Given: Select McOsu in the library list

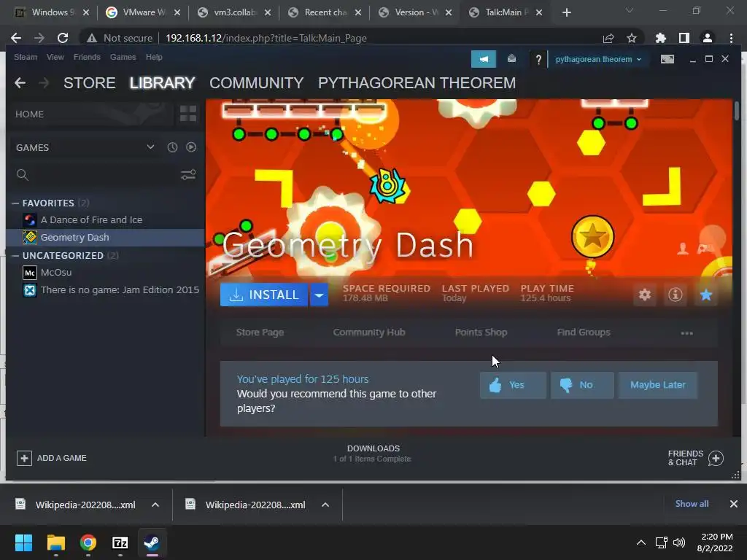Looking at the screenshot, I should coord(105,273).
